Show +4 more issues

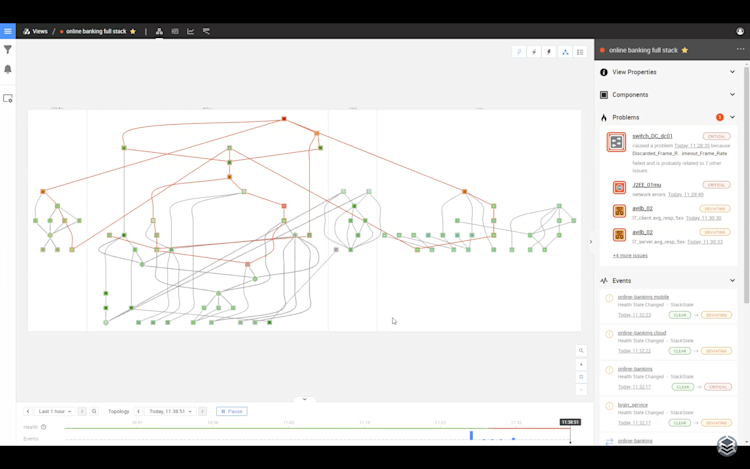pos(630,256)
